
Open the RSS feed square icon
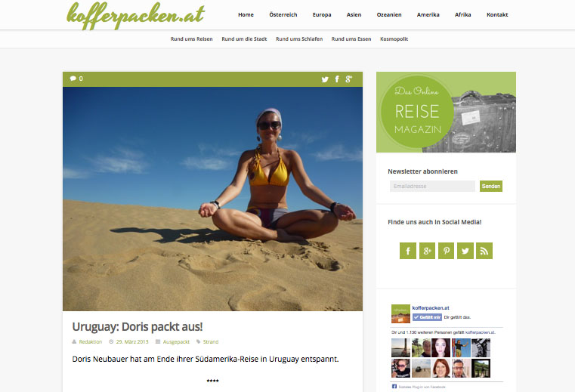484,251
